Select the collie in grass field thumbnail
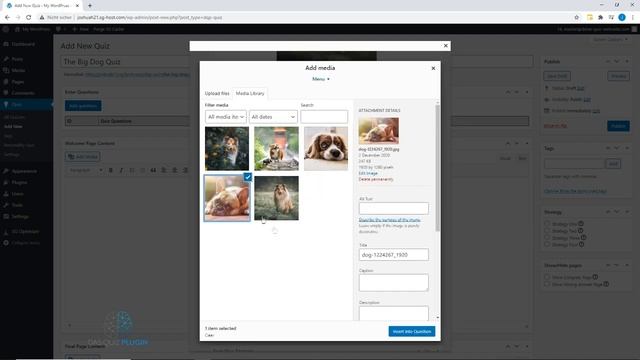The height and width of the screenshot is (360, 640). click(x=276, y=198)
